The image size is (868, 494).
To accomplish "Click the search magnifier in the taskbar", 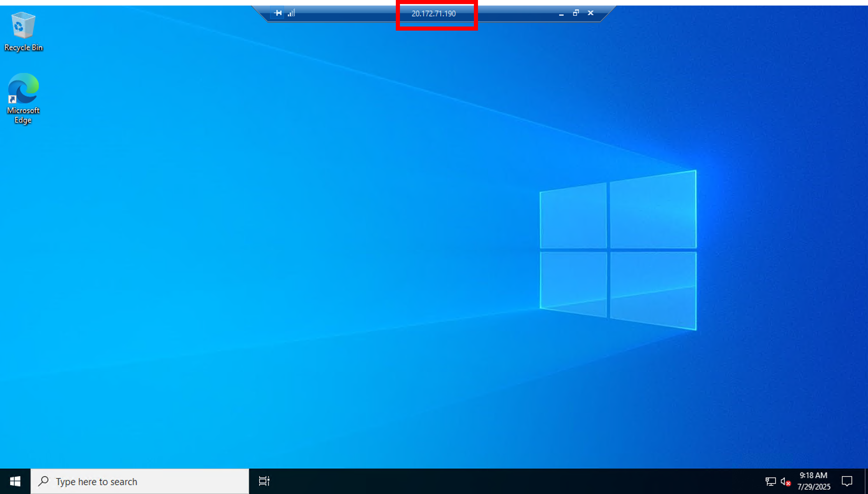I will (x=43, y=481).
